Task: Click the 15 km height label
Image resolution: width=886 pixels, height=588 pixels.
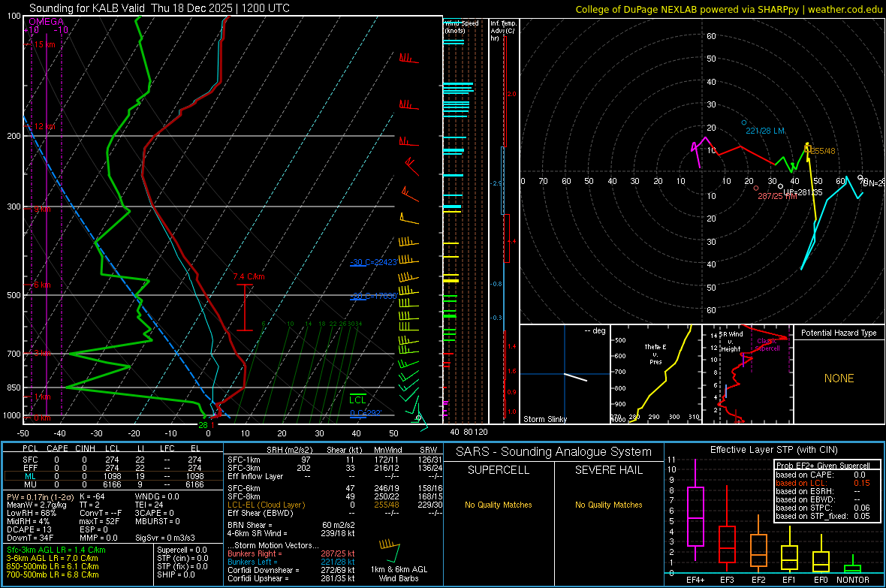Action: click(x=44, y=44)
